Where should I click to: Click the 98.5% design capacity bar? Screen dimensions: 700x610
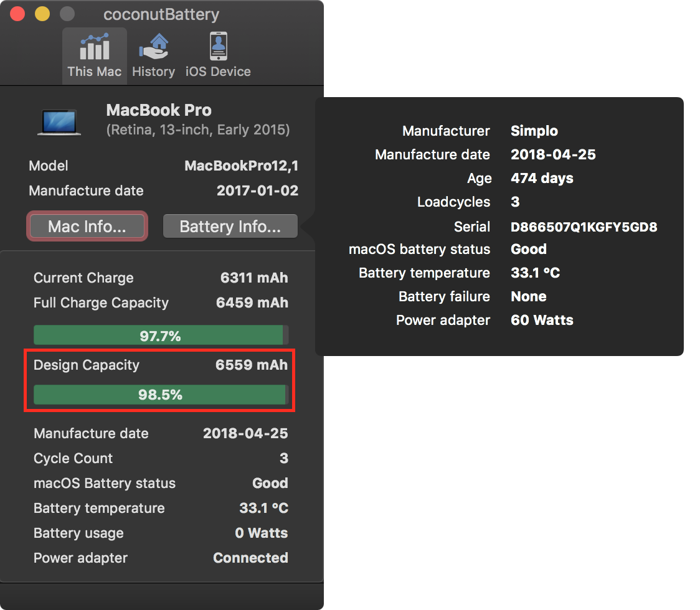coord(161,395)
